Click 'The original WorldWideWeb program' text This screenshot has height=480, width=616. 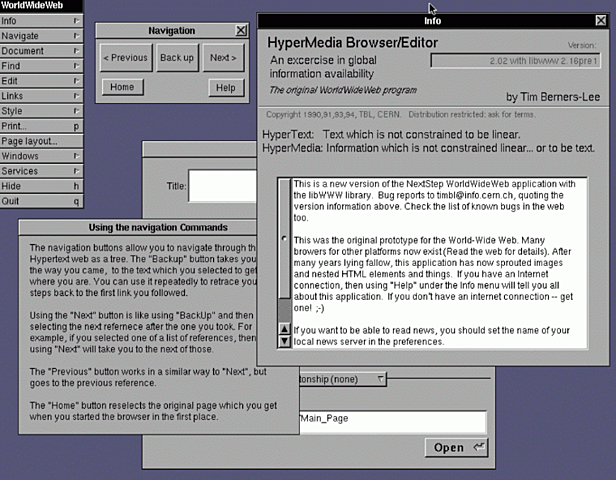tap(343, 90)
